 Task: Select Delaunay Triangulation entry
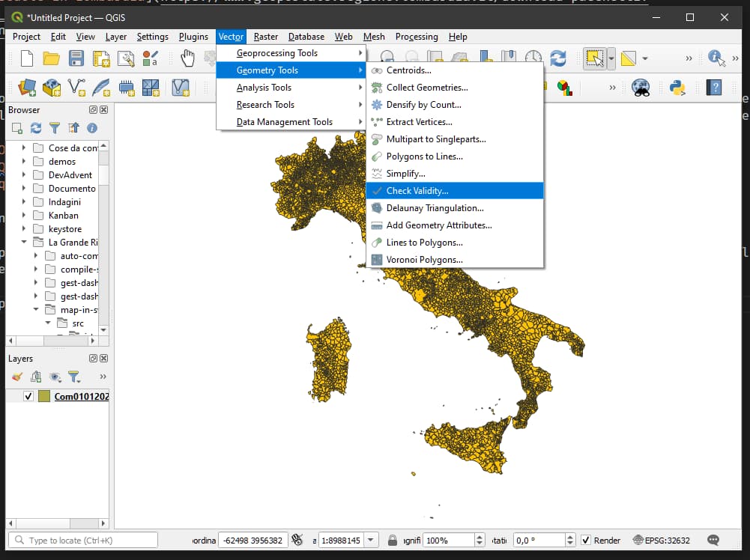coord(455,208)
